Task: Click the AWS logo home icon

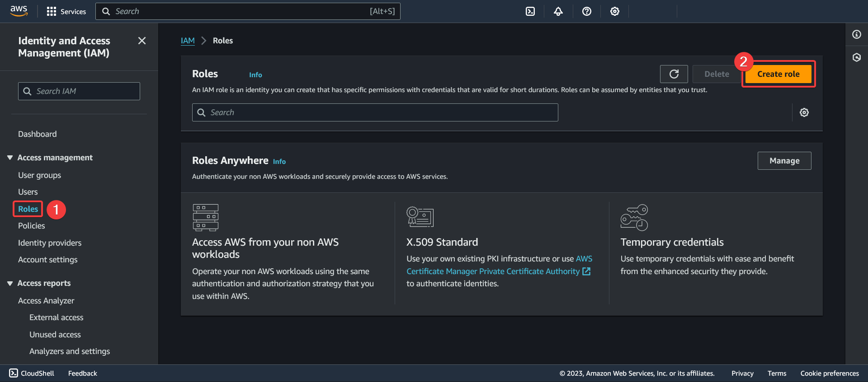Action: (x=19, y=11)
